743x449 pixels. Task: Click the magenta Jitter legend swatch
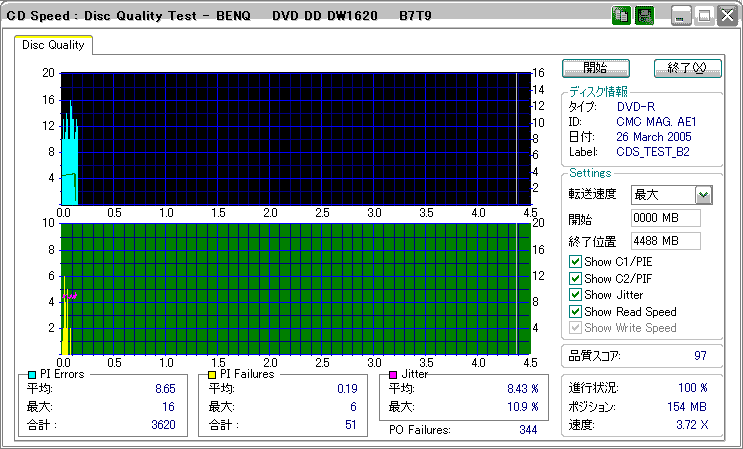click(x=393, y=375)
